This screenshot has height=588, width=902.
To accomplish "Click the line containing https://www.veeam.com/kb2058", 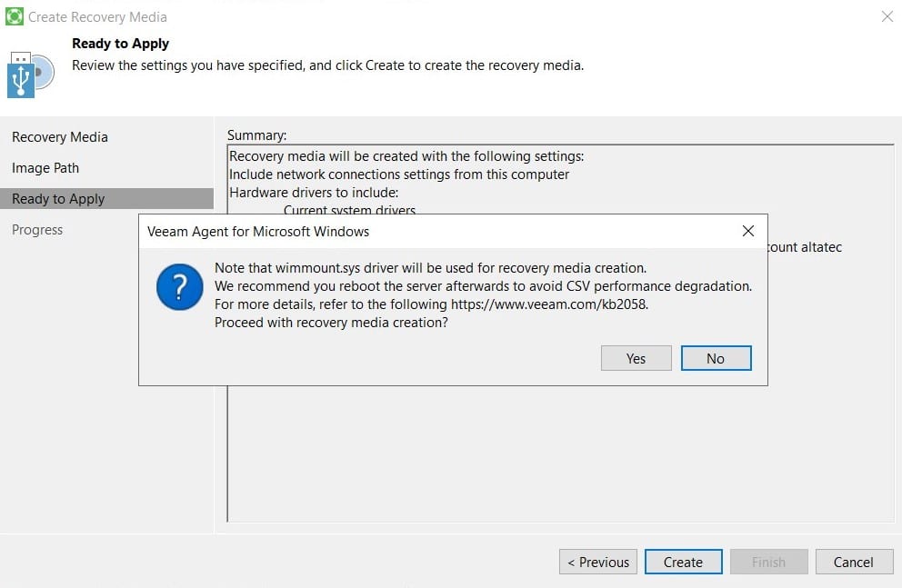I will click(x=431, y=304).
